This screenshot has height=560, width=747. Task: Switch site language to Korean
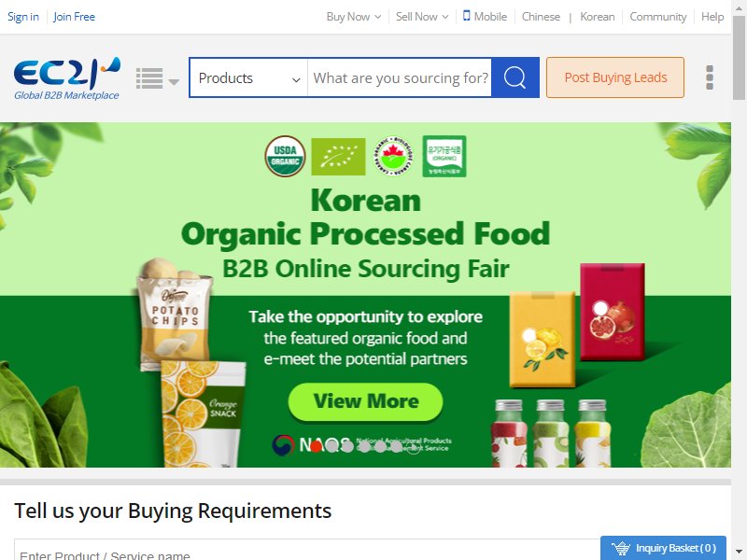pyautogui.click(x=597, y=17)
